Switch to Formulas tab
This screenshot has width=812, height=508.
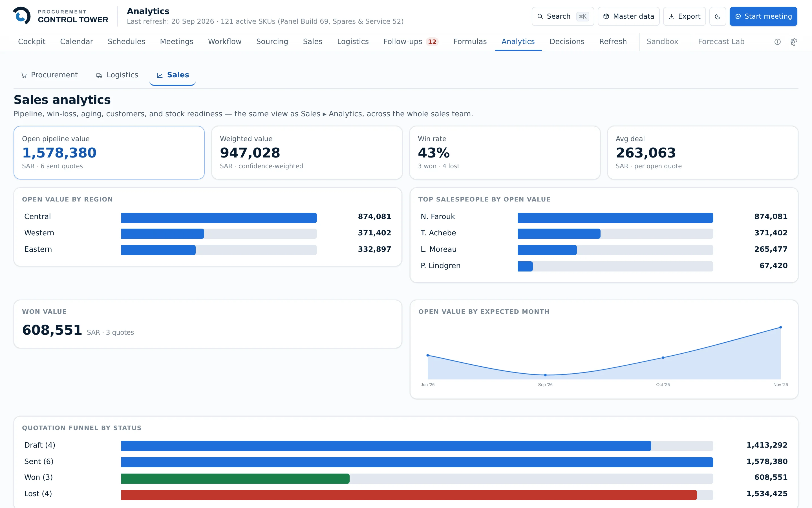[470, 42]
